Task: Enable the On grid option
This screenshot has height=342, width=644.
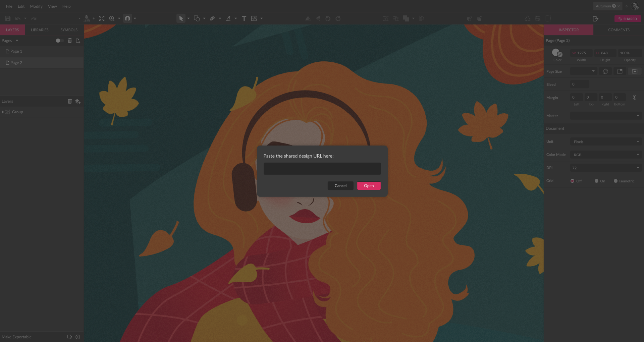Action: coord(596,181)
